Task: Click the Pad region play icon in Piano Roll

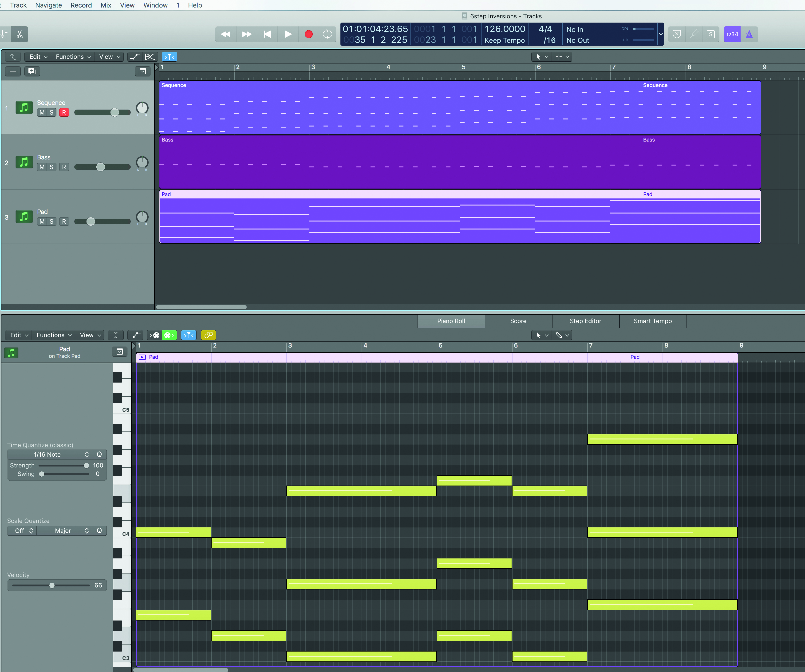Action: click(142, 357)
